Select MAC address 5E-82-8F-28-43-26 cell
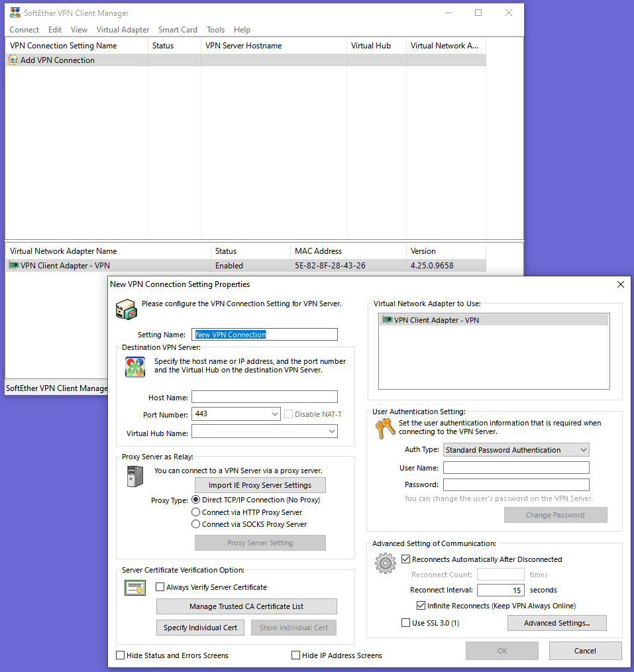This screenshot has width=634, height=672. pyautogui.click(x=330, y=265)
